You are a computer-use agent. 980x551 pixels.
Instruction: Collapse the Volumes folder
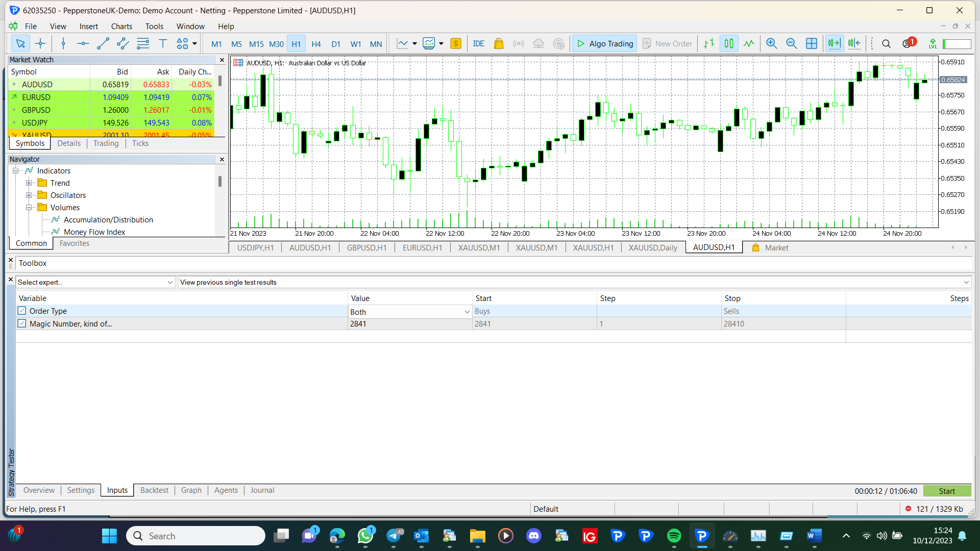coord(29,207)
